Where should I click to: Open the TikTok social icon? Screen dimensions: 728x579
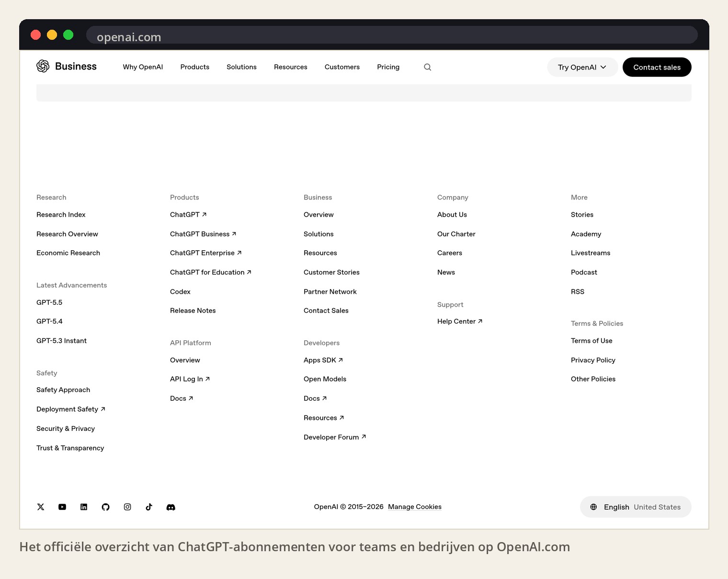(x=149, y=507)
